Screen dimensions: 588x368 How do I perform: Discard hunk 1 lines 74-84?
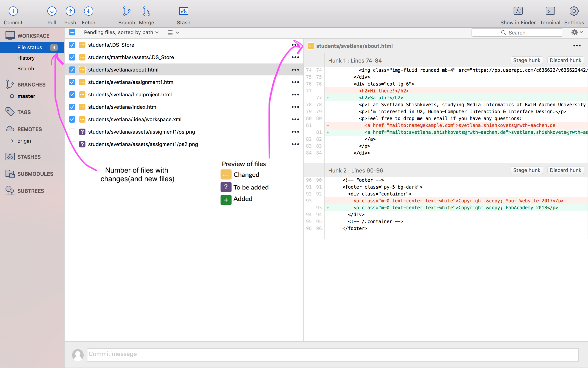click(565, 60)
